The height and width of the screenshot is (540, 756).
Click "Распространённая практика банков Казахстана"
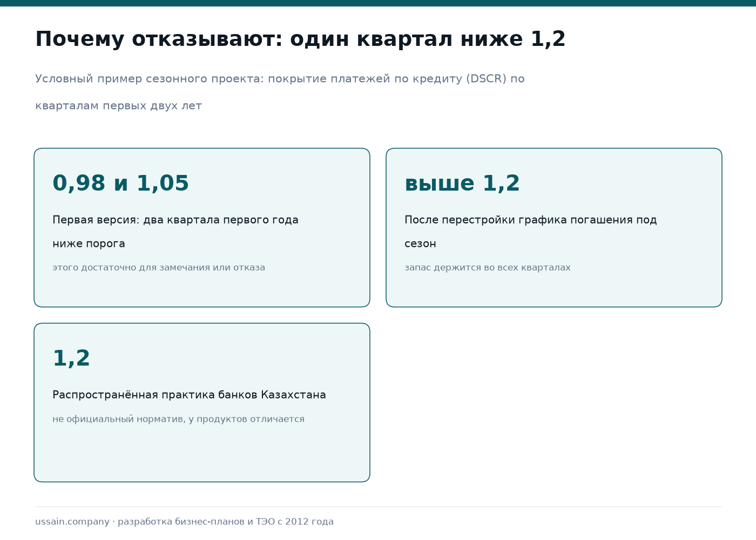pyautogui.click(x=189, y=395)
